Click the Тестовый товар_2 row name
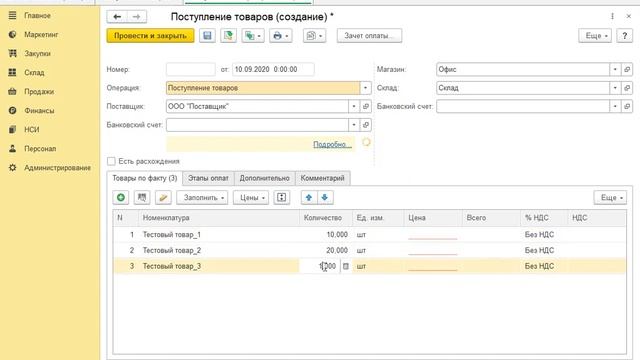The width and height of the screenshot is (640, 360). (171, 250)
